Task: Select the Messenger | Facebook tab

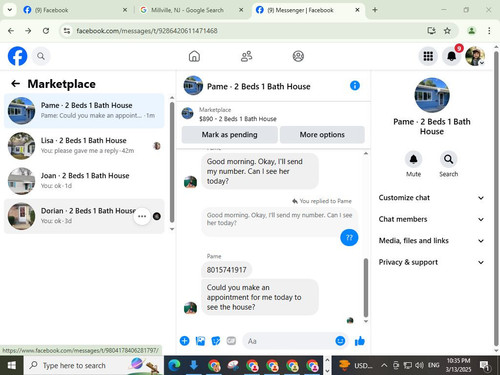Action: [x=308, y=10]
